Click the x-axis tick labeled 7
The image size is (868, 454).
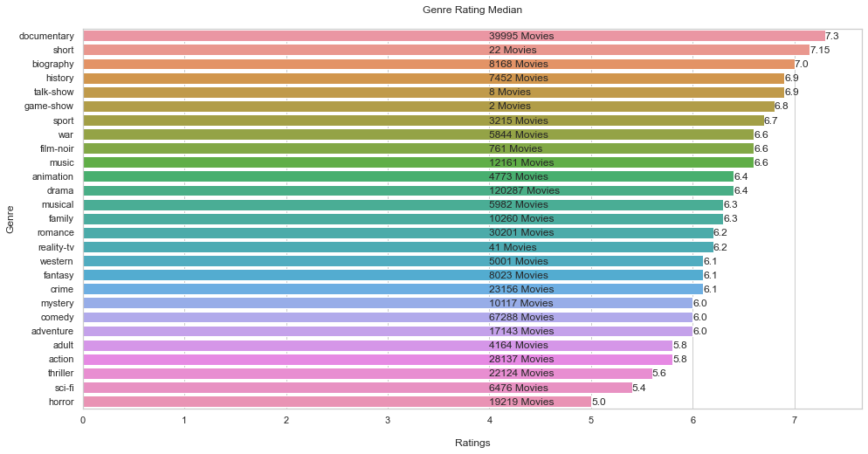(x=794, y=420)
